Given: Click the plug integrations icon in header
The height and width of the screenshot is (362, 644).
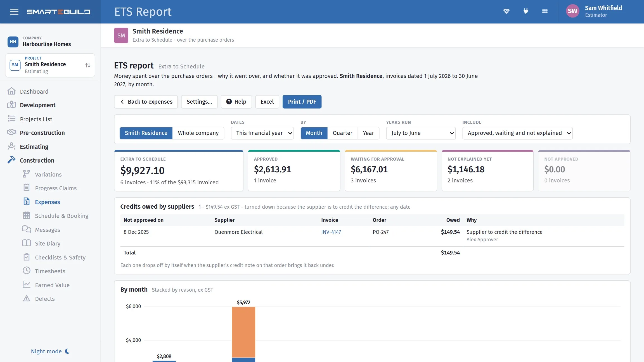Looking at the screenshot, I should click(x=526, y=11).
